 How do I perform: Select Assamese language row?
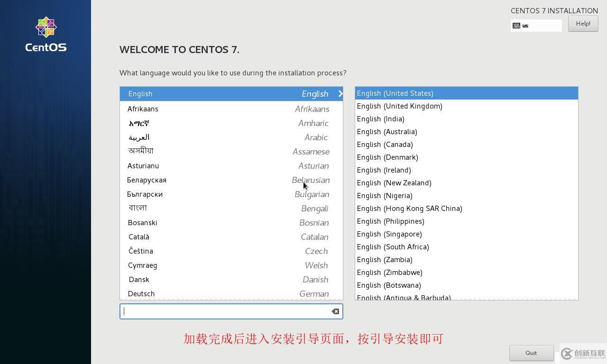[x=231, y=152]
